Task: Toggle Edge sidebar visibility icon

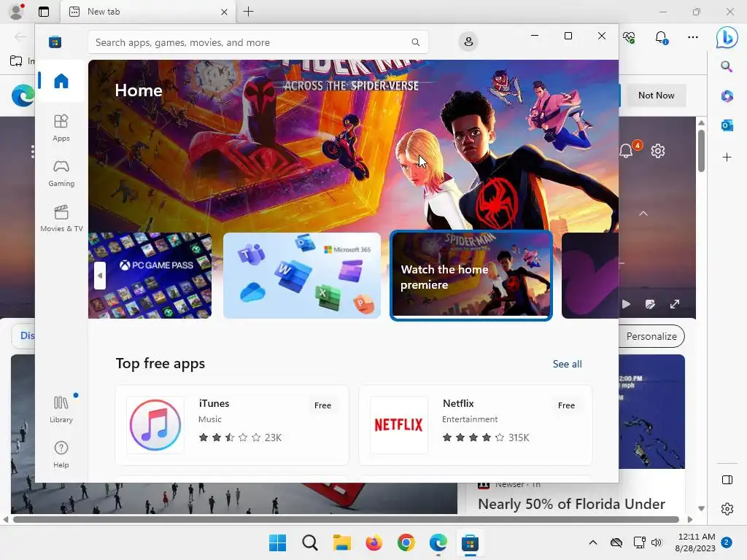Action: (x=727, y=480)
